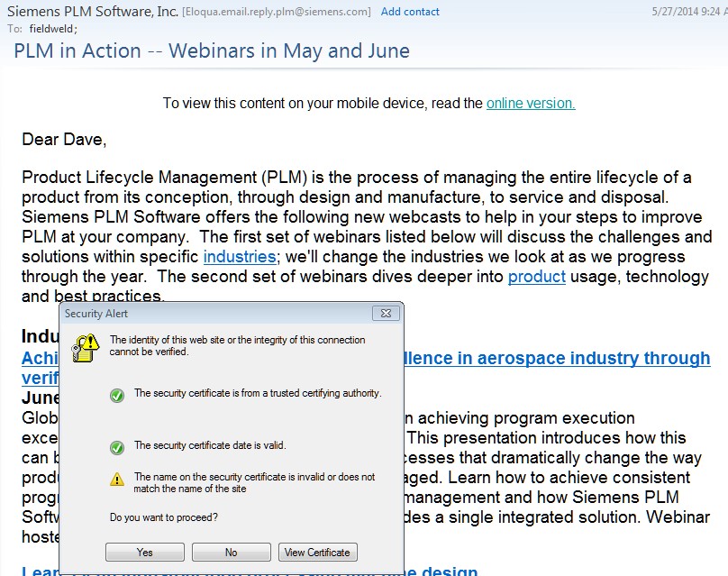Click the fieldweld recipient name
The width and height of the screenshot is (728, 576).
pyautogui.click(x=52, y=29)
